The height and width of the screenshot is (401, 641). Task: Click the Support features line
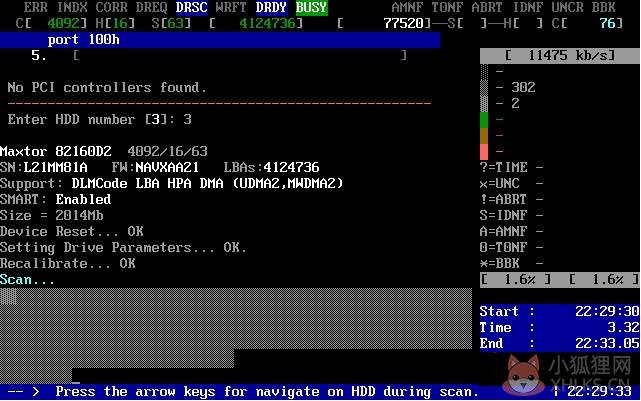click(x=172, y=184)
